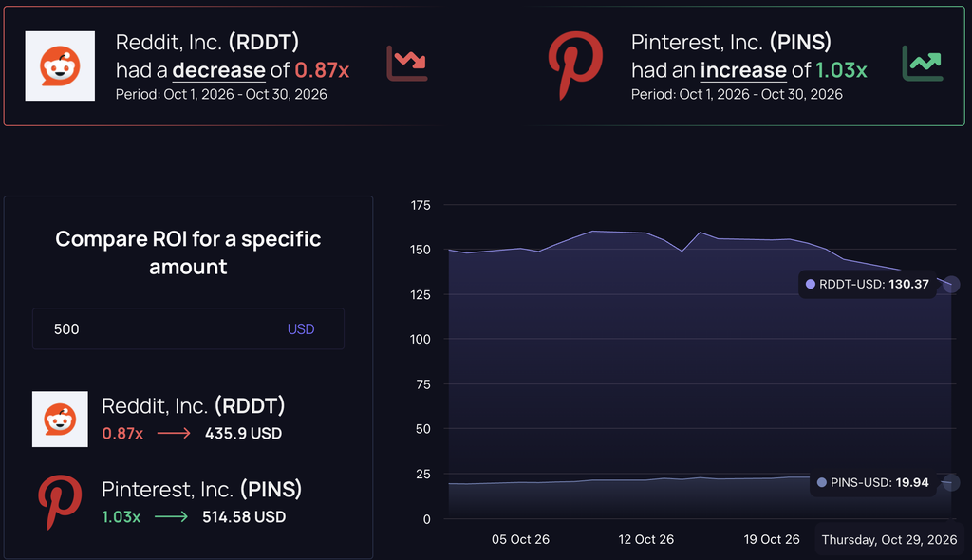Click the 150 y-axis label
Image resolution: width=972 pixels, height=560 pixels.
pos(421,250)
